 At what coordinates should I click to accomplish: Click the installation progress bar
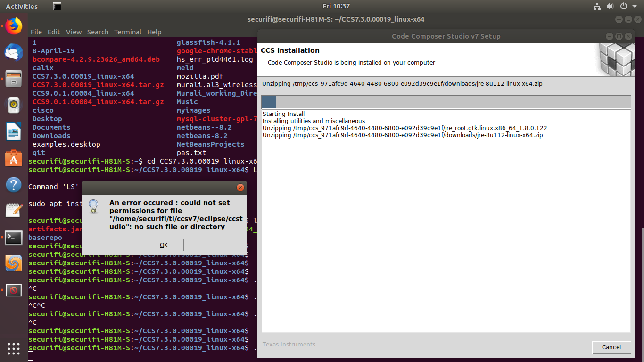coord(446,102)
